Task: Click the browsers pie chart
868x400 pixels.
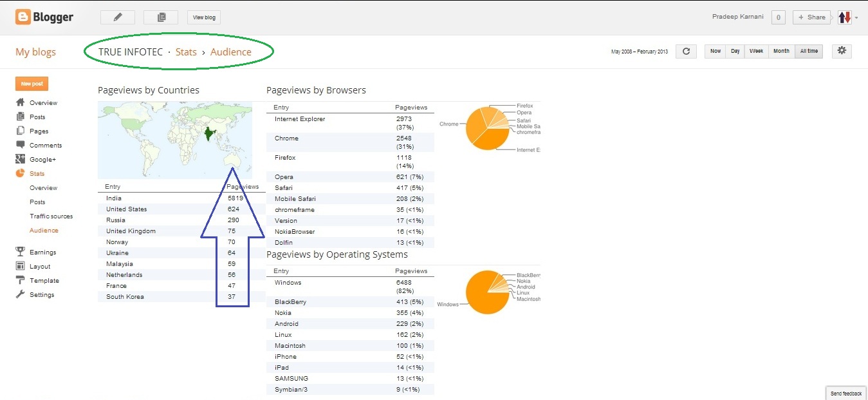Action: point(486,128)
